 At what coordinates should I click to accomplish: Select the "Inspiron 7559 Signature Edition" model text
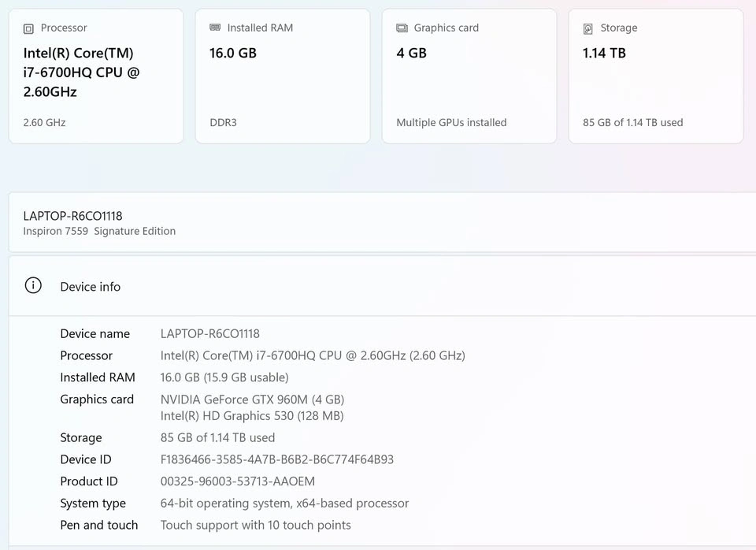[99, 231]
